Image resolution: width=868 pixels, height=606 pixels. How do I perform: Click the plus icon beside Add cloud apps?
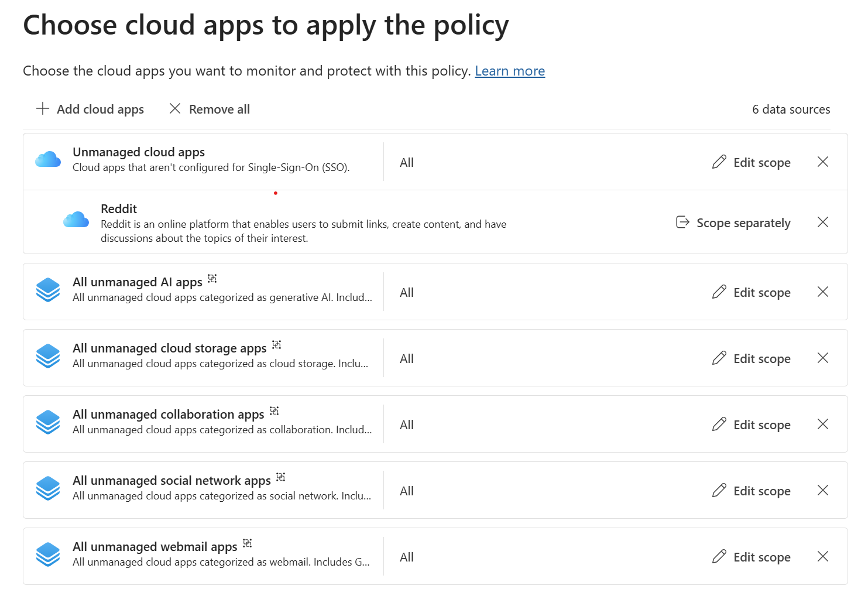pyautogui.click(x=42, y=109)
